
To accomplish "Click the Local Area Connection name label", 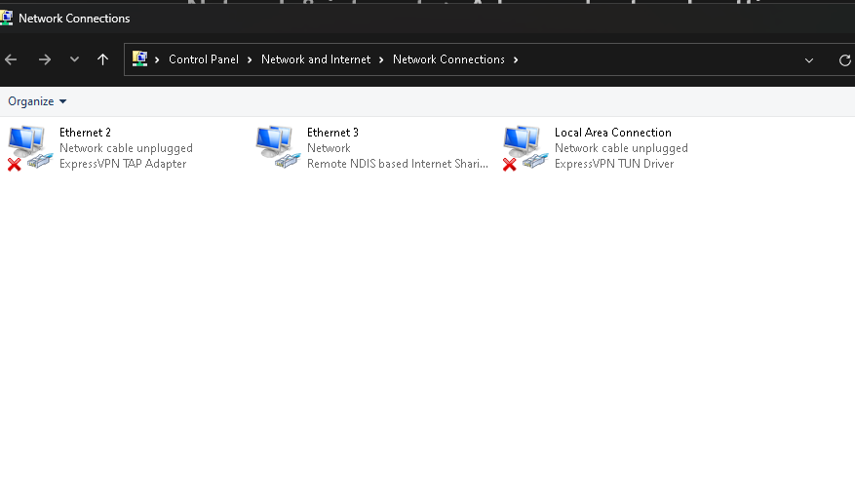I will click(613, 133).
